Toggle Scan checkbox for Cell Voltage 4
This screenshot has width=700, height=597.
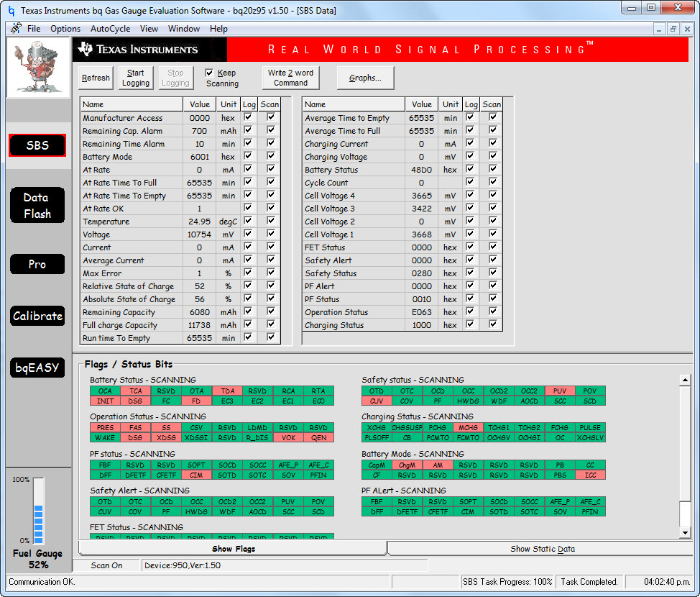pos(493,195)
